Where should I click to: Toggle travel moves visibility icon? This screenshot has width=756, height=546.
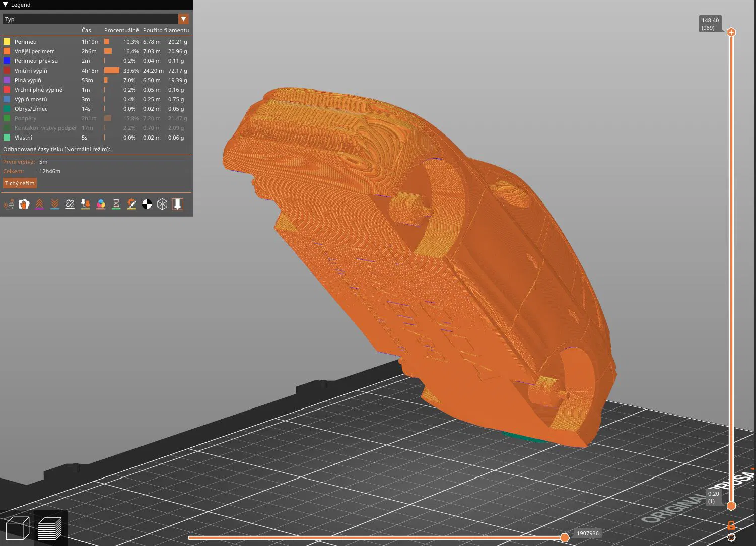coord(9,204)
